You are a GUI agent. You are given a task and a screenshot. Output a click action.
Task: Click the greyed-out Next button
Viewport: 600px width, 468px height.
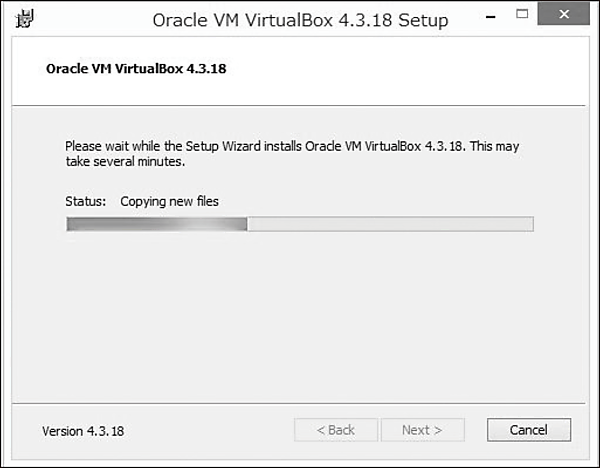422,430
